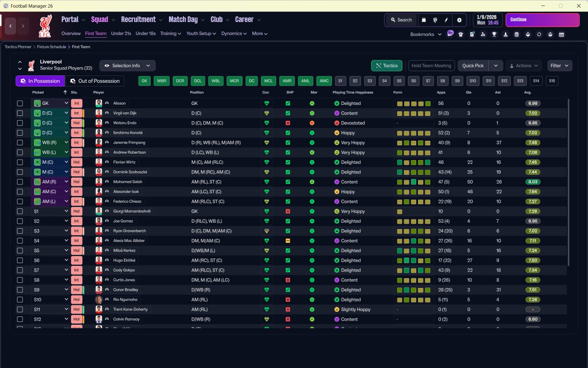Open the AM (R) picked dropdown for Salah
Viewport: 588px width, 368px height.
click(51, 182)
